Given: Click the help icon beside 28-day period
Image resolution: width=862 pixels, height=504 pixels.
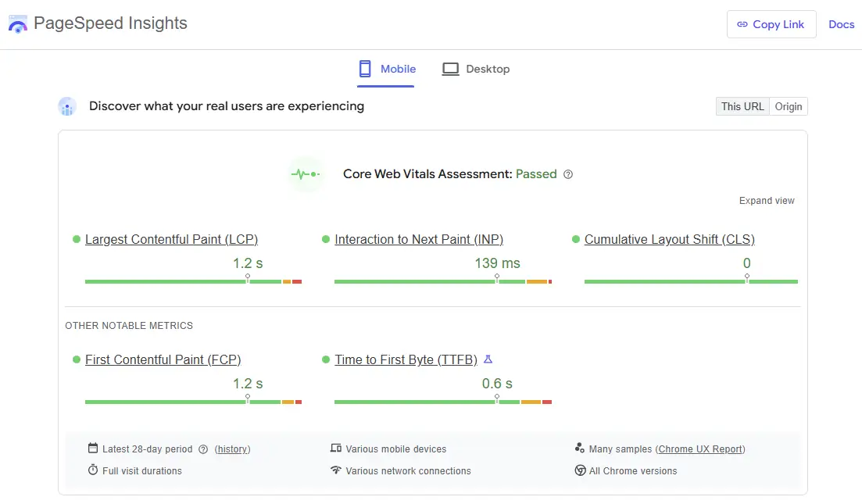Looking at the screenshot, I should coord(203,449).
